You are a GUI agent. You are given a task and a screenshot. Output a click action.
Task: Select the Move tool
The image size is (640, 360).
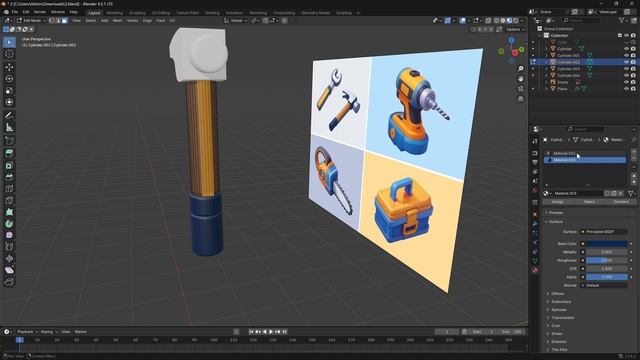click(x=9, y=67)
